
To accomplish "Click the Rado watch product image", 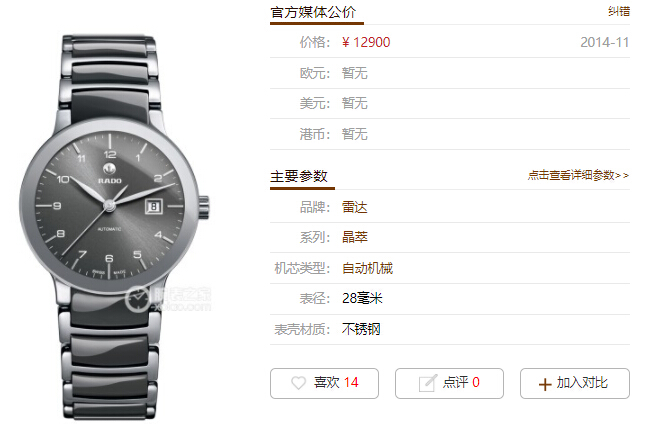I will point(114,227).
